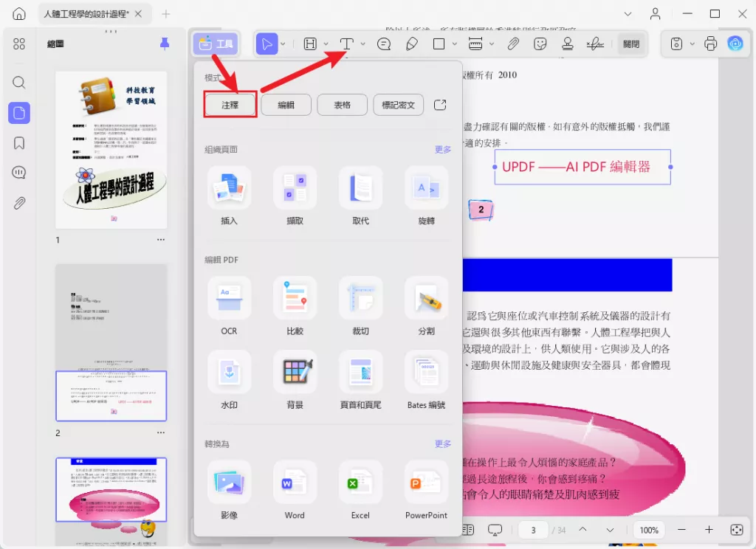Image resolution: width=756 pixels, height=549 pixels.
Task: Switch to the bookmarks panel in sidebar
Action: click(x=19, y=142)
